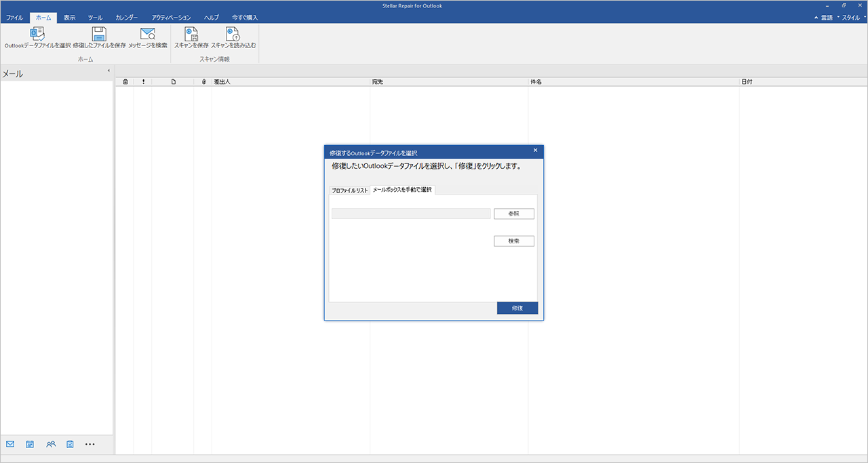Select the ヘルプ ribbon tab
The image size is (868, 463).
point(212,18)
